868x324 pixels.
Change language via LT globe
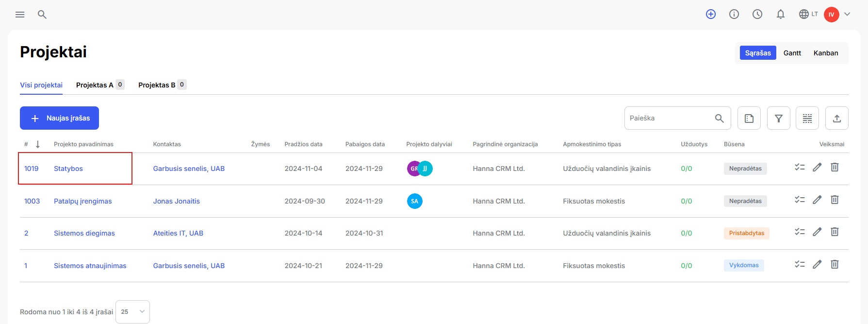(808, 14)
